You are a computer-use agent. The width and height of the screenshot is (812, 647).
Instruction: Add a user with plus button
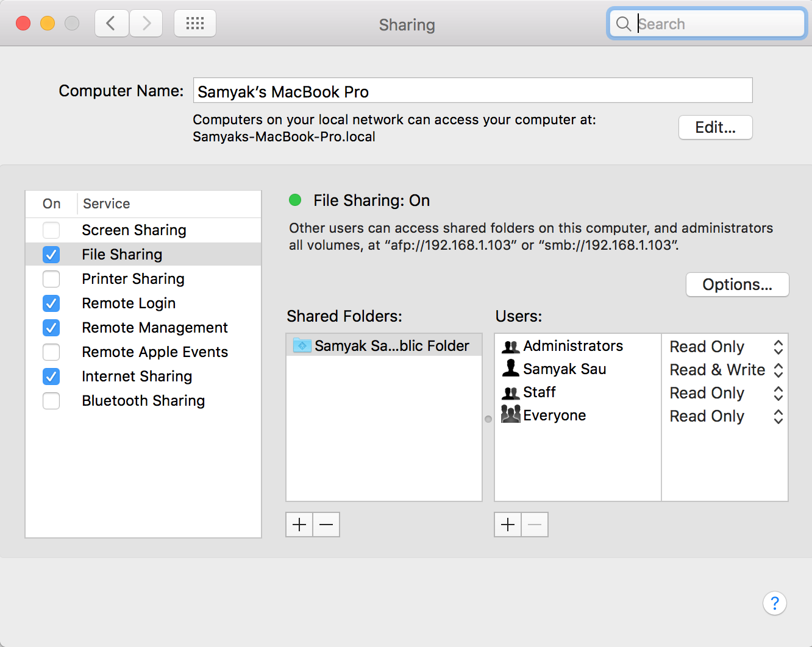(508, 525)
